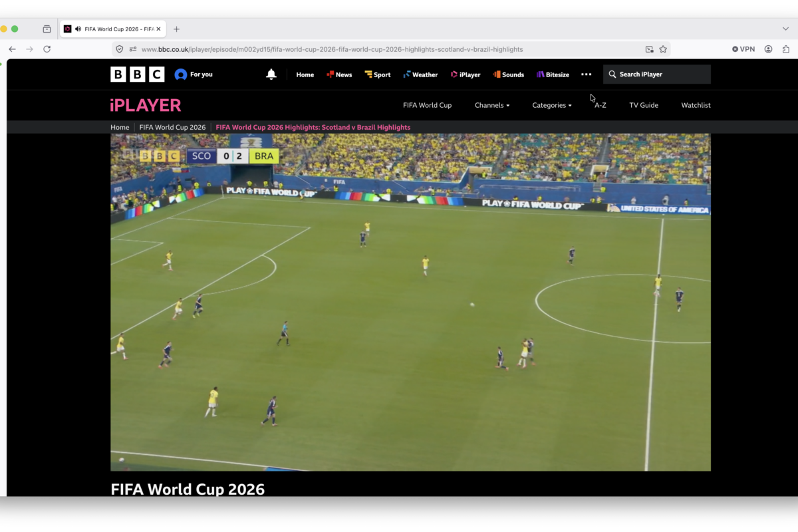
Task: Click the BBC logo blocks
Action: click(138, 74)
